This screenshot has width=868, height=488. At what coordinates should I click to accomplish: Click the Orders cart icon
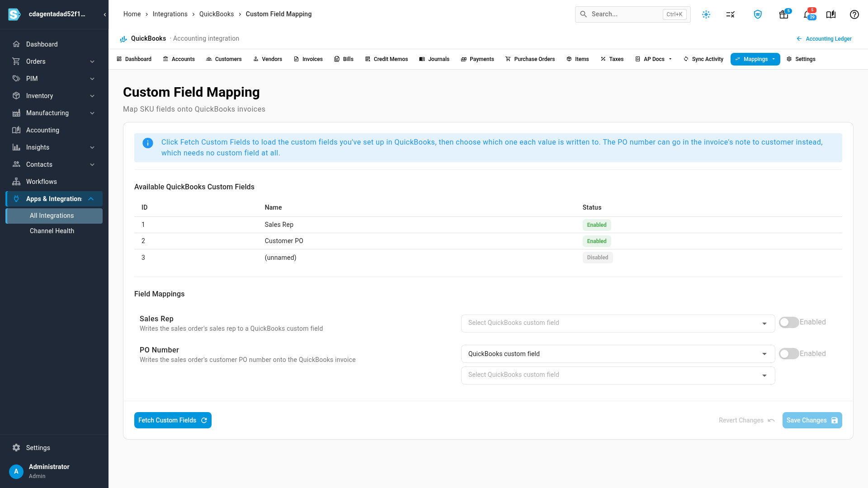pos(16,61)
